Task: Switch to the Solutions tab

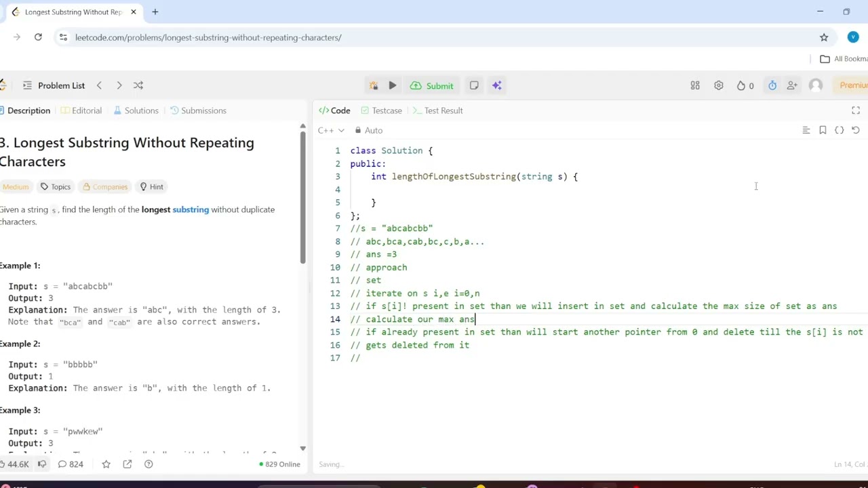Action: 136,110
